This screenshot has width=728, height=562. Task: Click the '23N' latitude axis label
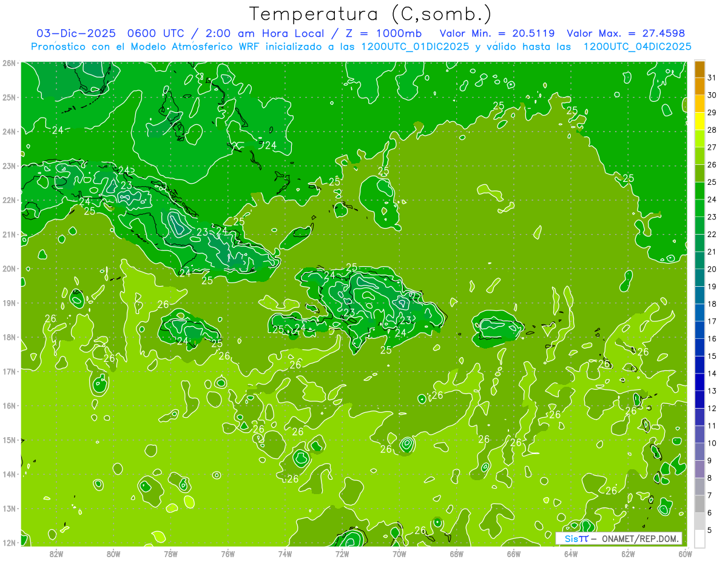click(9, 166)
